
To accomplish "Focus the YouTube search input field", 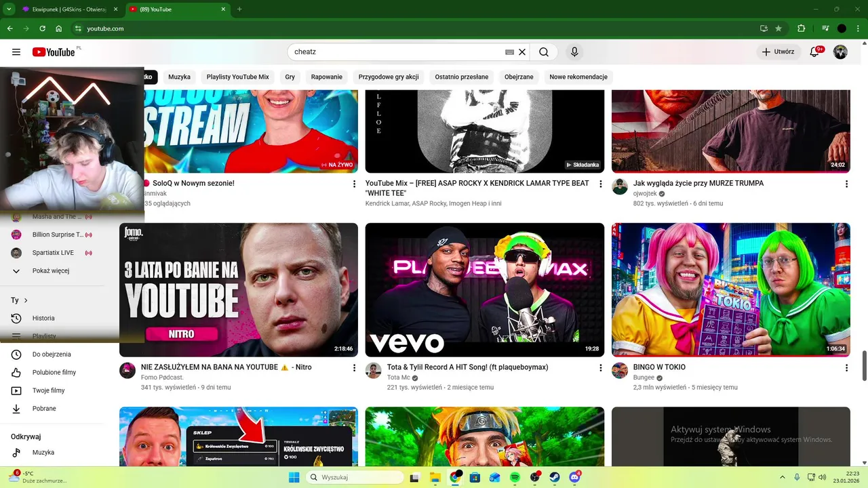I will tap(397, 52).
